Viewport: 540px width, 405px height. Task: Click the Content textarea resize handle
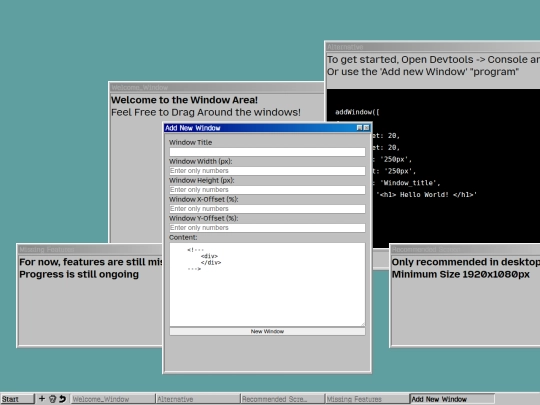tap(363, 324)
